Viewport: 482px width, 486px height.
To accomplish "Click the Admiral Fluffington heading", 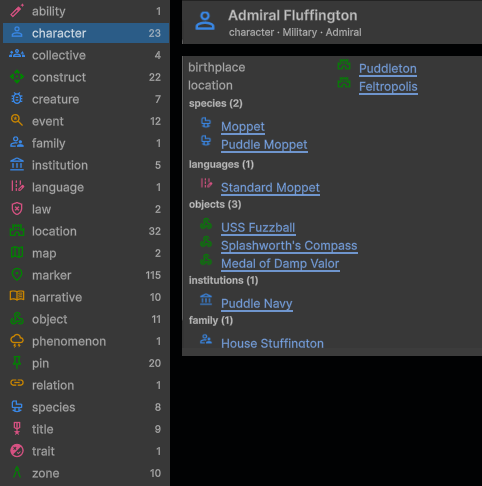I will 293,15.
